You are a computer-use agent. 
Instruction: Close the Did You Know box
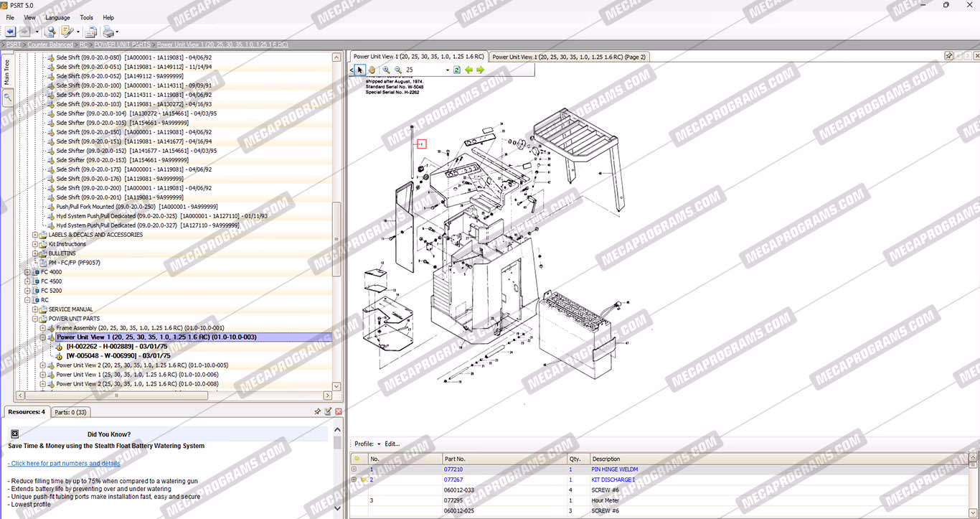tap(14, 434)
